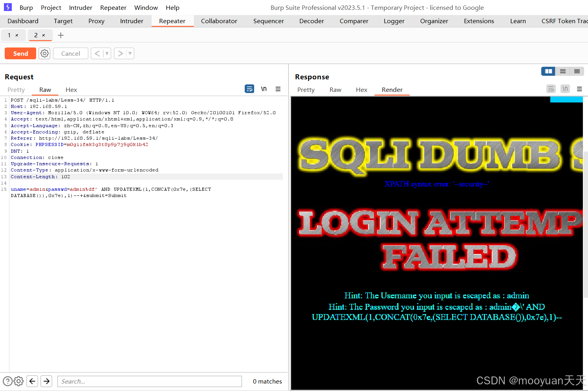The width and height of the screenshot is (588, 391).
Task: Show Response in Render view
Action: (392, 90)
